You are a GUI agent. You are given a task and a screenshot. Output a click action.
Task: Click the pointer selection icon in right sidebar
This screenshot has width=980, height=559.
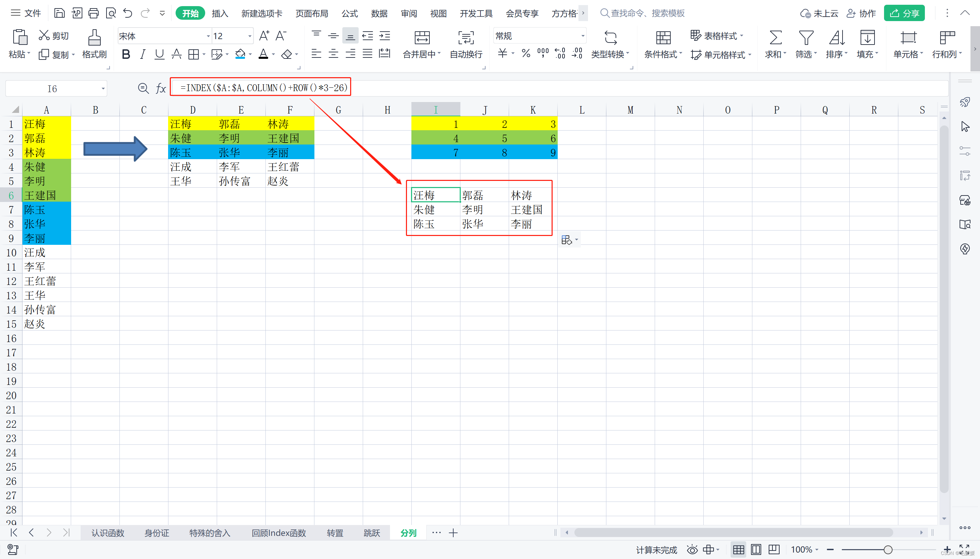pyautogui.click(x=965, y=126)
